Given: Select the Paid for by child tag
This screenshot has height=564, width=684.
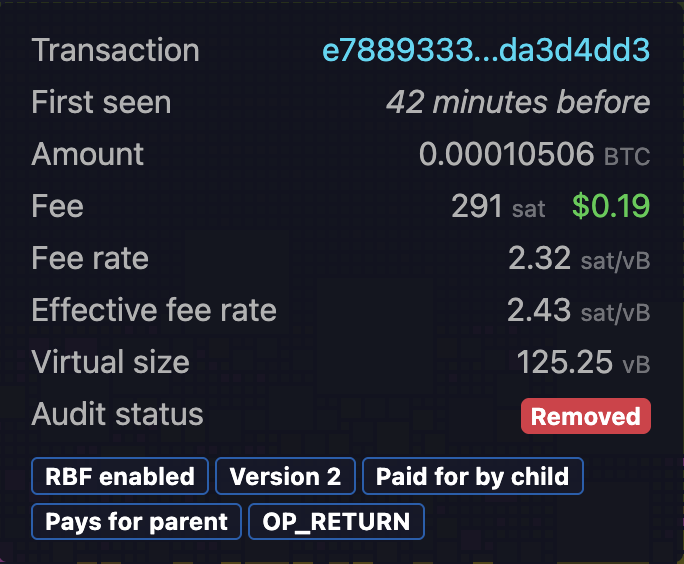Looking at the screenshot, I should click(473, 476).
